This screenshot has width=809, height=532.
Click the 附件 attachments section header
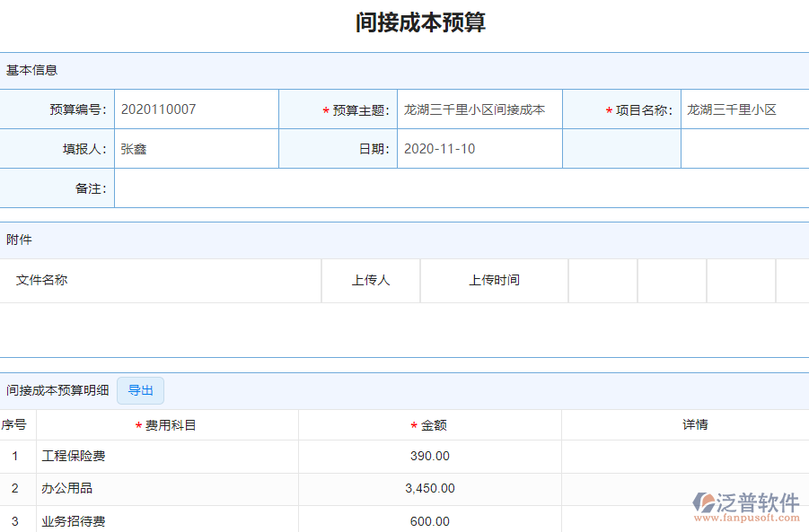[18, 240]
